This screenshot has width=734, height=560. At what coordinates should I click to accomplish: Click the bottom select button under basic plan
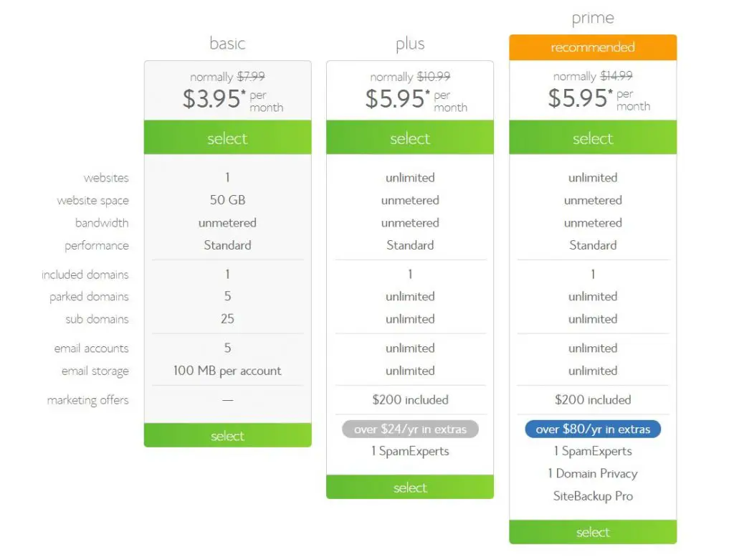[x=227, y=435]
